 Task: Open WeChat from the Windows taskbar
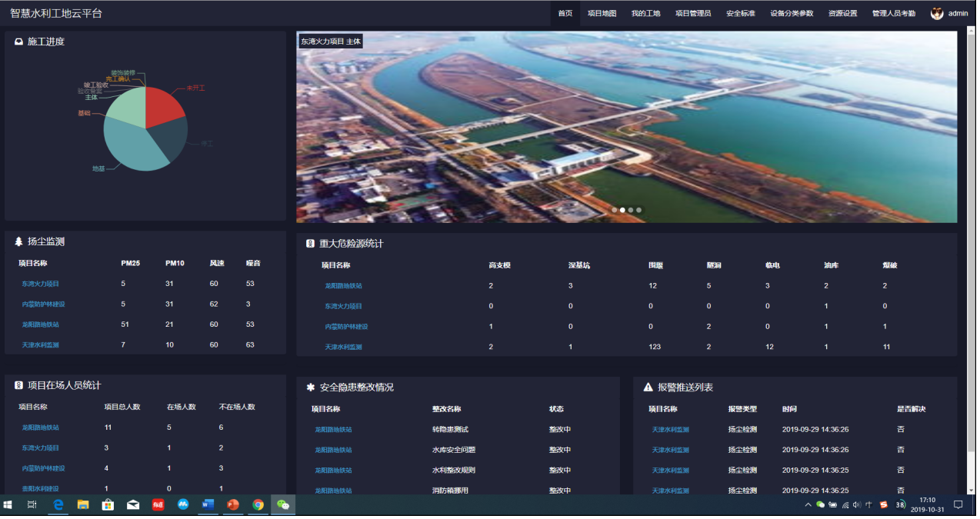[x=283, y=505]
